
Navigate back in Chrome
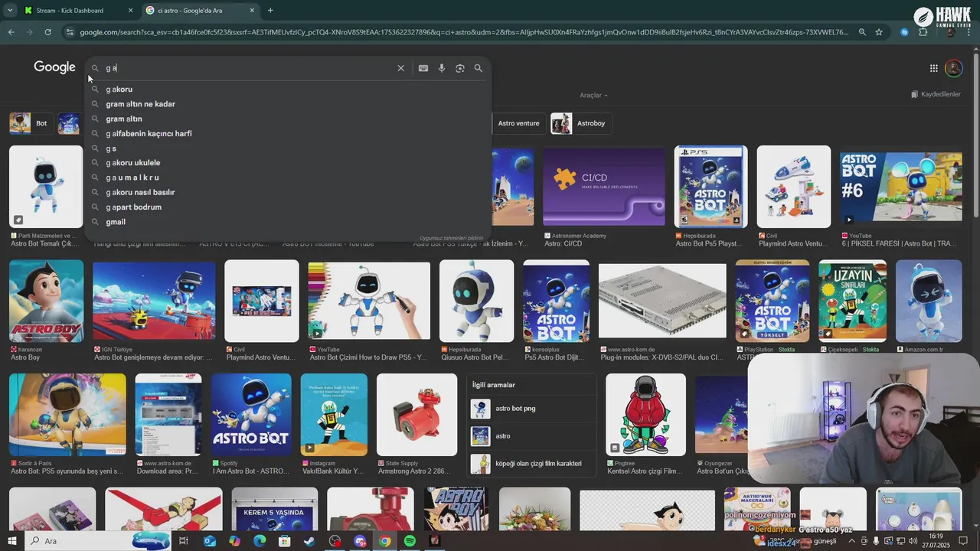(x=11, y=32)
